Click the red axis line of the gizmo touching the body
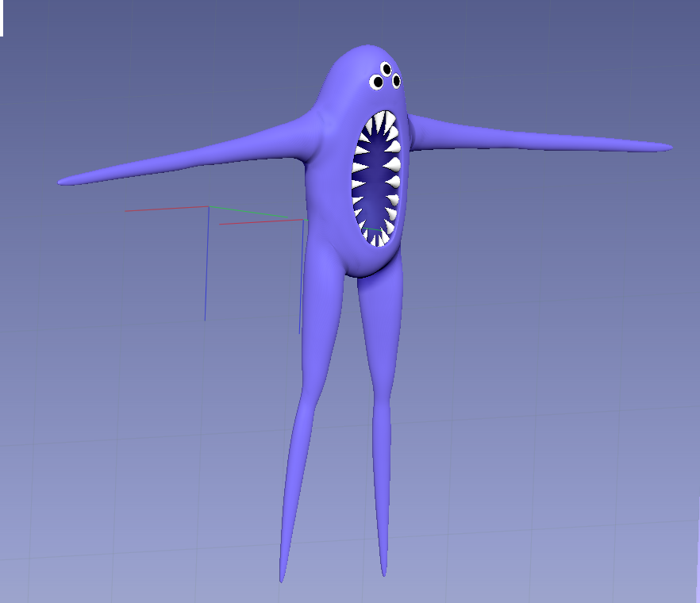 point(261,222)
